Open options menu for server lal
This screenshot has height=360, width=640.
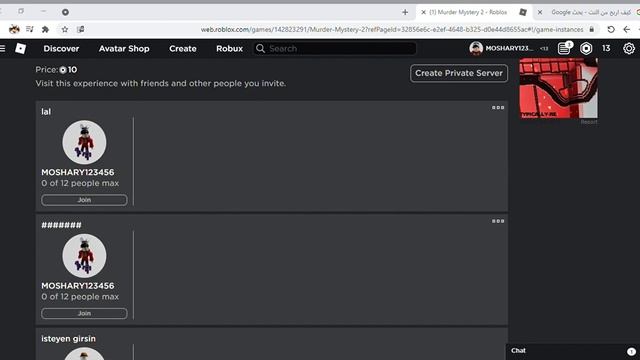click(498, 108)
